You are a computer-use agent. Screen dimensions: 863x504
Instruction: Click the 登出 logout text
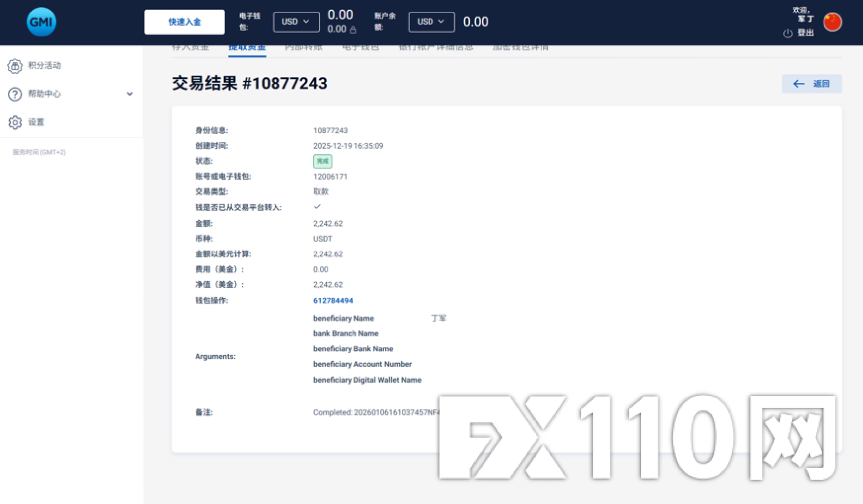coord(805,33)
